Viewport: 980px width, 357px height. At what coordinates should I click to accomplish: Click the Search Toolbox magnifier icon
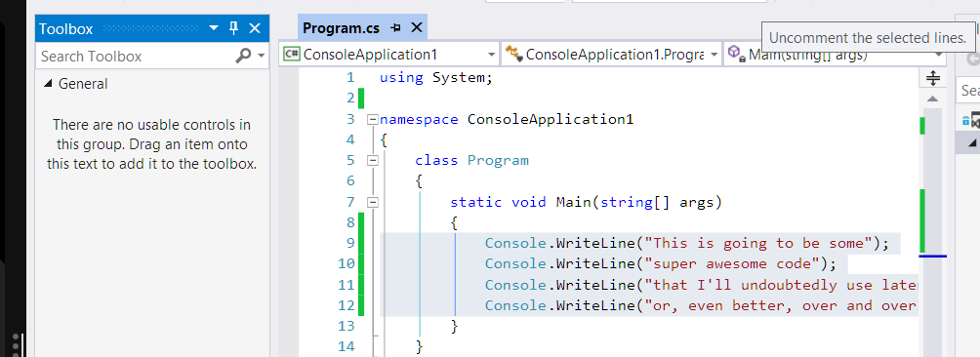click(x=242, y=57)
